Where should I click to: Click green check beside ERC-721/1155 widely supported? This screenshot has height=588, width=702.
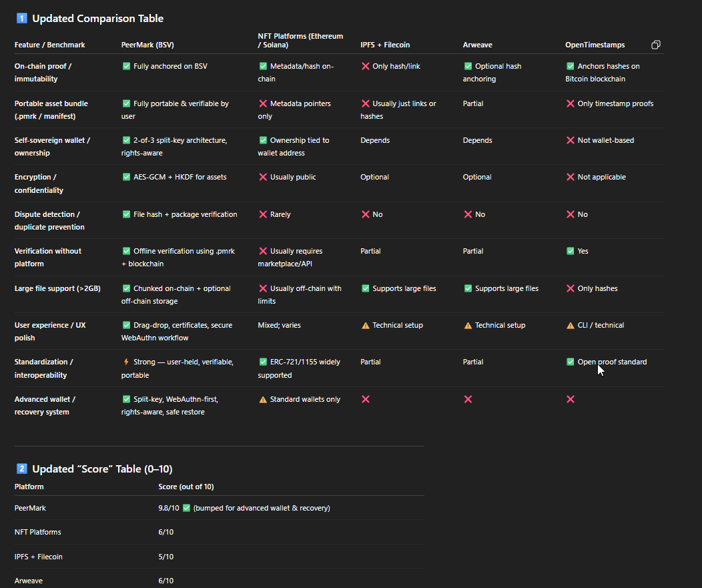coord(263,362)
